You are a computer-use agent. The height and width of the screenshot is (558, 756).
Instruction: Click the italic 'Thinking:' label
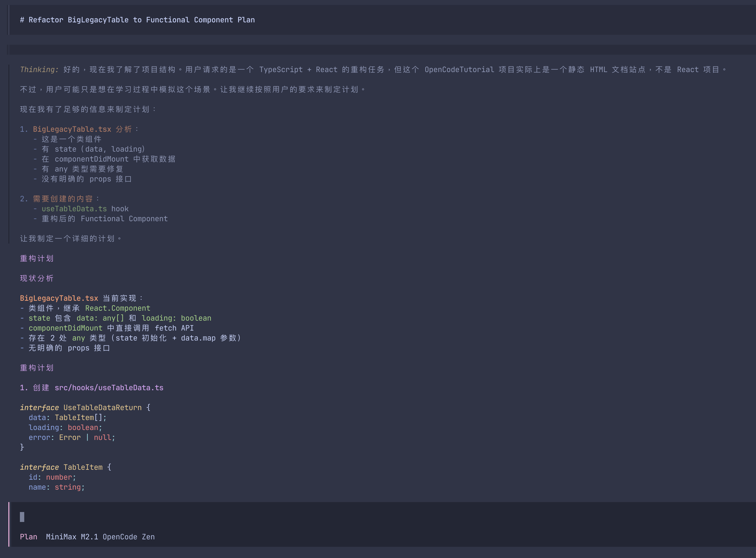(39, 70)
